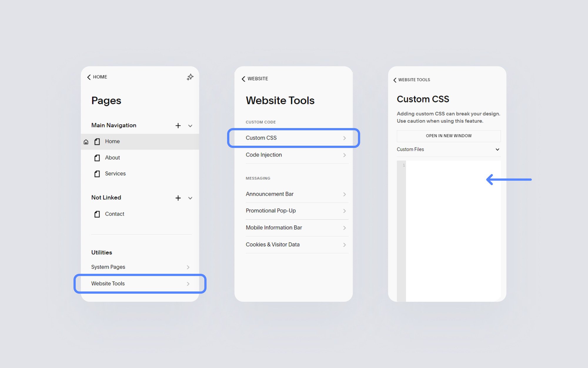
Task: Go back via the WEBSITE arrow
Action: (x=243, y=79)
